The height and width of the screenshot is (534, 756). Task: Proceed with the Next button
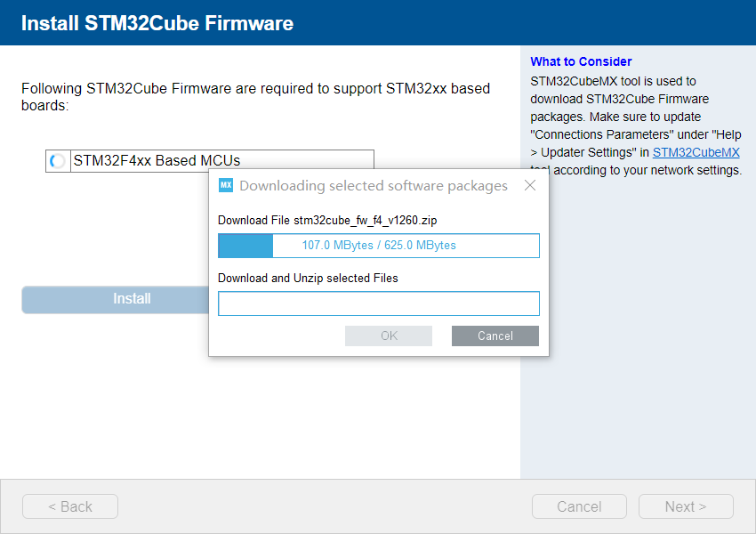pos(686,506)
